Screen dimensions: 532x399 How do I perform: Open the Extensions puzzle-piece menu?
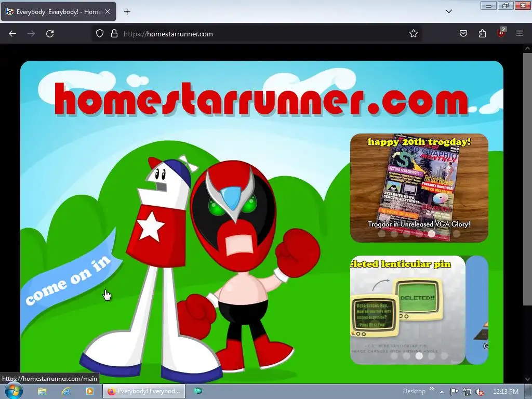click(482, 34)
